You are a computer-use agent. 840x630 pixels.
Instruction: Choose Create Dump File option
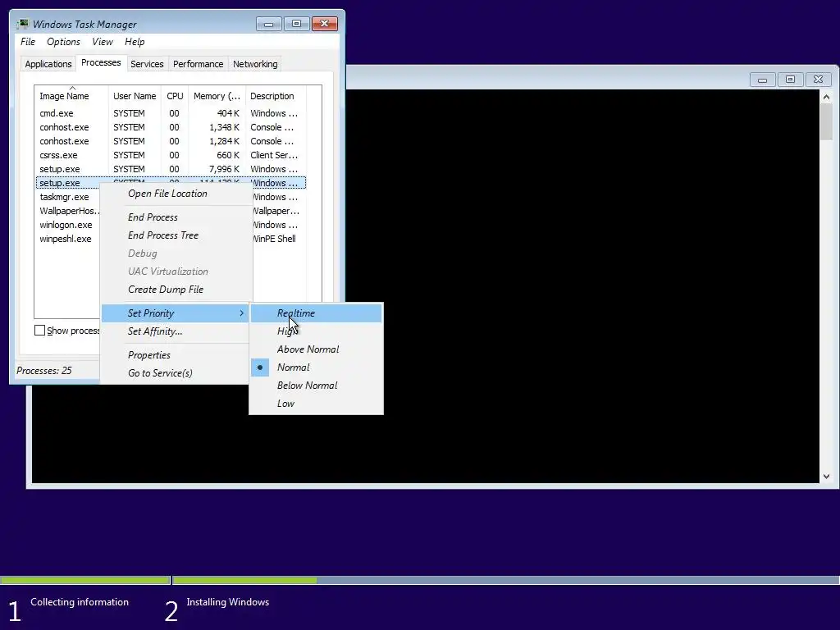(176, 290)
